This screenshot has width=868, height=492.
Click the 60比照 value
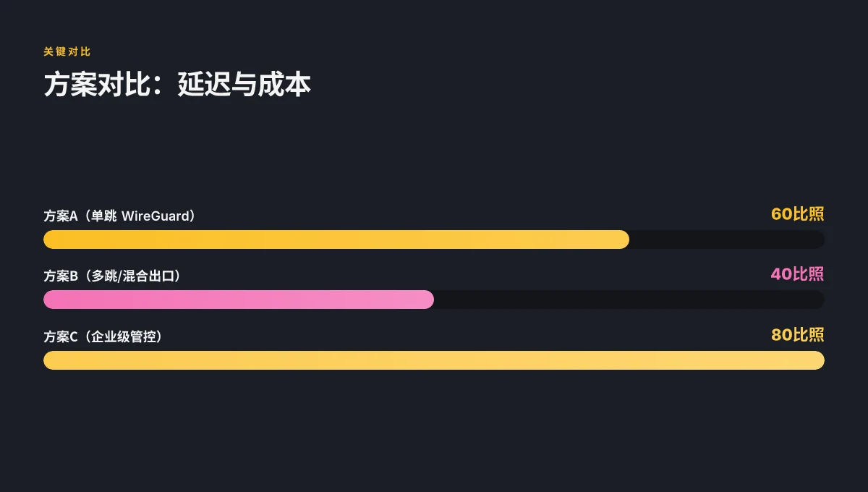(x=797, y=214)
